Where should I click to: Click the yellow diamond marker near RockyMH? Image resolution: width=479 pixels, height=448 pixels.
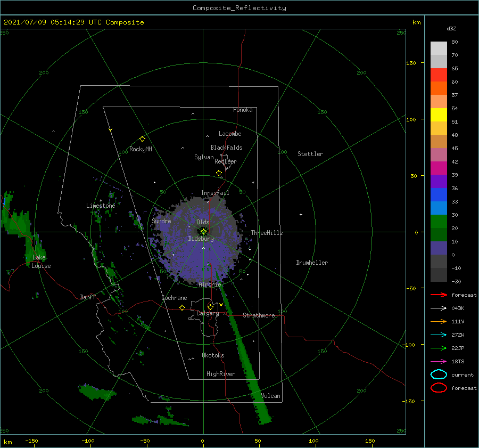click(x=142, y=139)
